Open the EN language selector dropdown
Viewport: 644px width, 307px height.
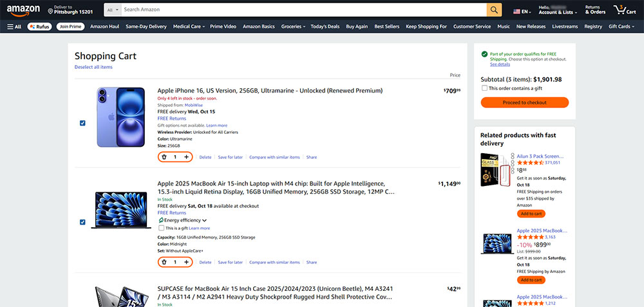click(x=522, y=12)
